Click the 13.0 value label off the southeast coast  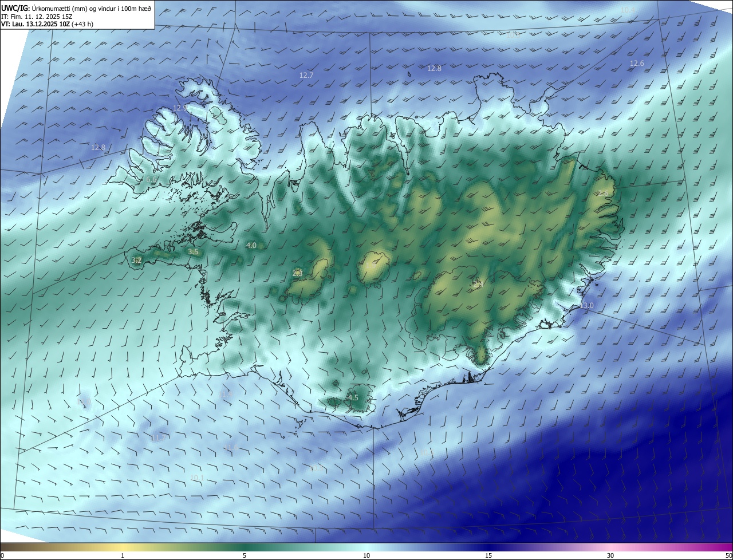point(587,305)
